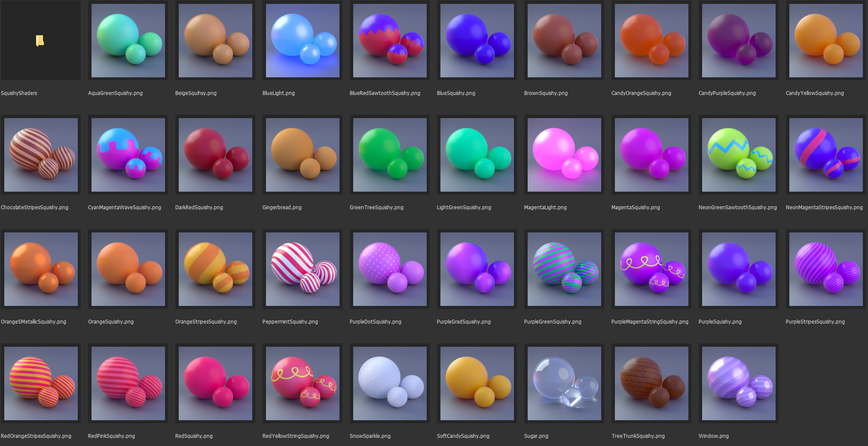Click the MagentaLight.png file name
This screenshot has width=868, height=446.
click(545, 208)
